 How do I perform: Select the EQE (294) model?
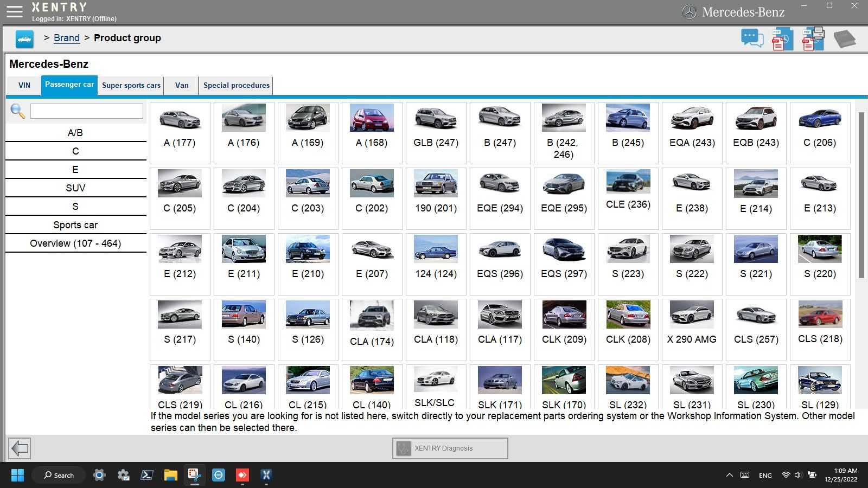500,198
